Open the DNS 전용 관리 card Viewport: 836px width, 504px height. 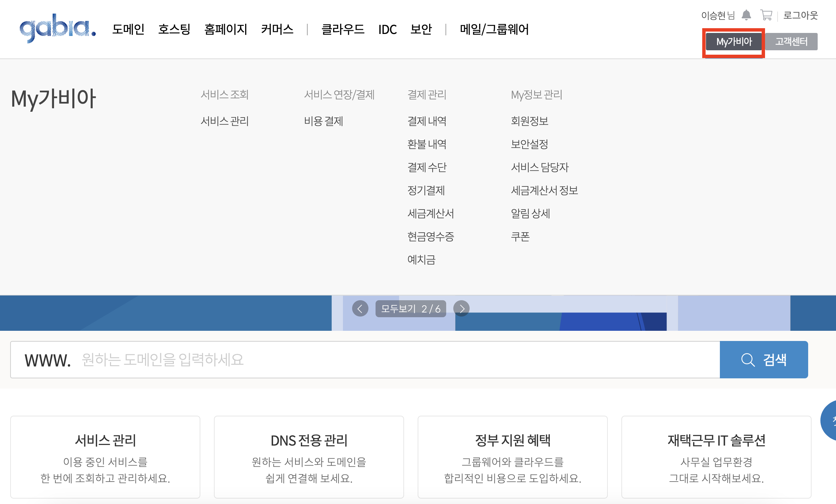click(309, 457)
